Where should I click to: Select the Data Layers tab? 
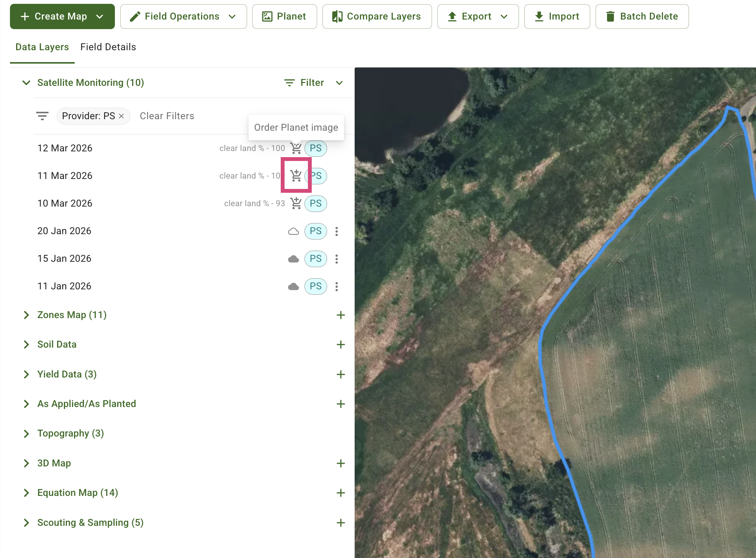[x=42, y=47]
